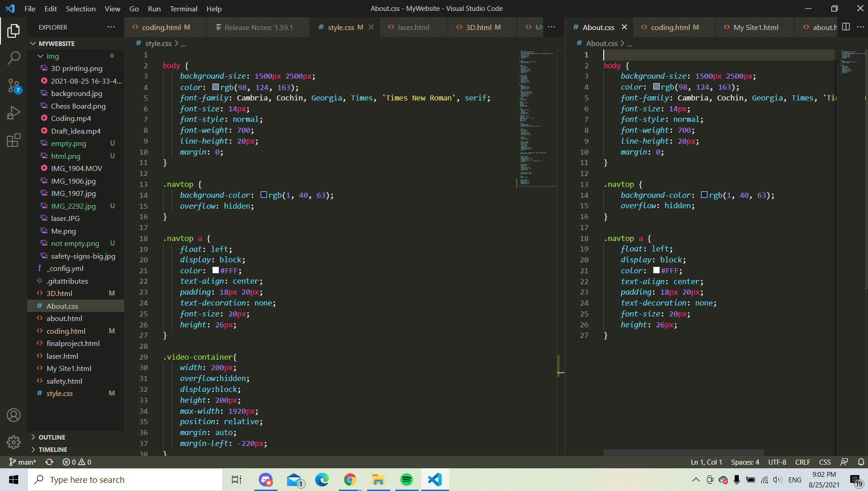Synchronize changes icon in status bar
The width and height of the screenshot is (868, 491).
pos(49,462)
